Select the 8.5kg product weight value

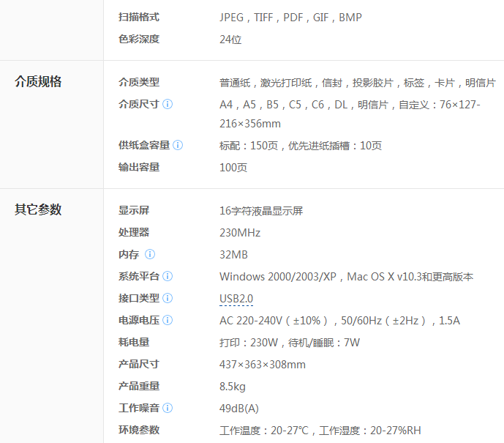[233, 386]
